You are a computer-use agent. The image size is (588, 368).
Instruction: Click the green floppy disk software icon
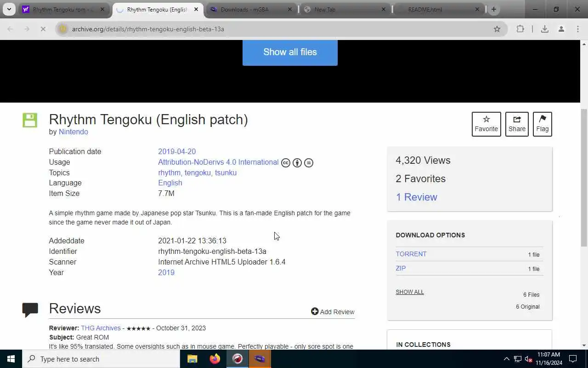click(x=30, y=120)
